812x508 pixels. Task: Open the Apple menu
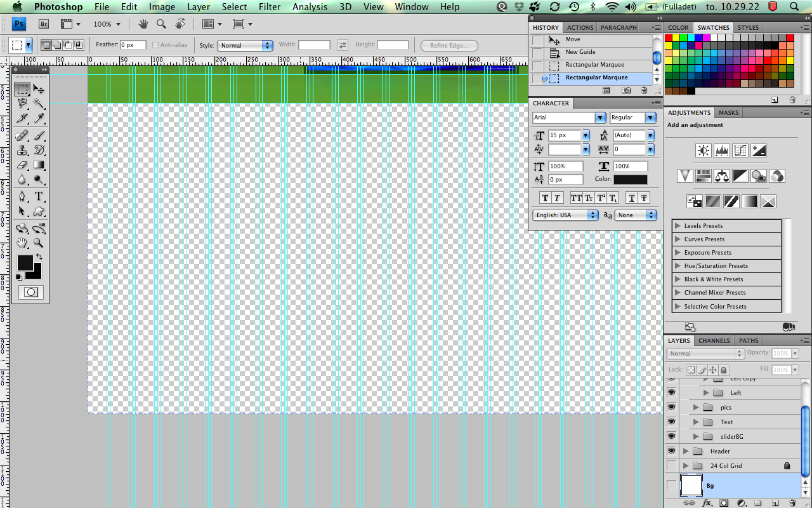(17, 7)
